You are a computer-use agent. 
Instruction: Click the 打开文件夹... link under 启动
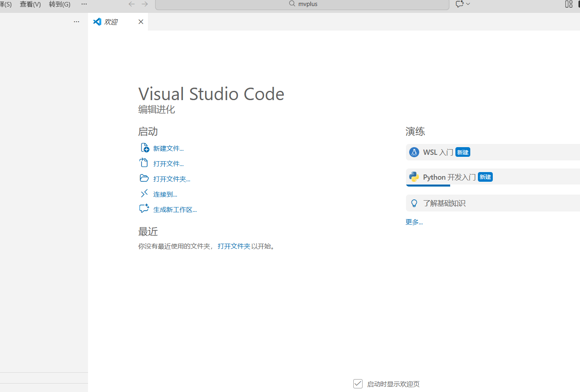172,179
